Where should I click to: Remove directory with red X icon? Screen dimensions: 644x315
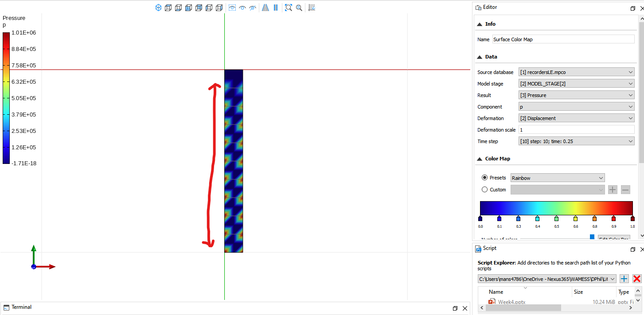click(x=637, y=279)
